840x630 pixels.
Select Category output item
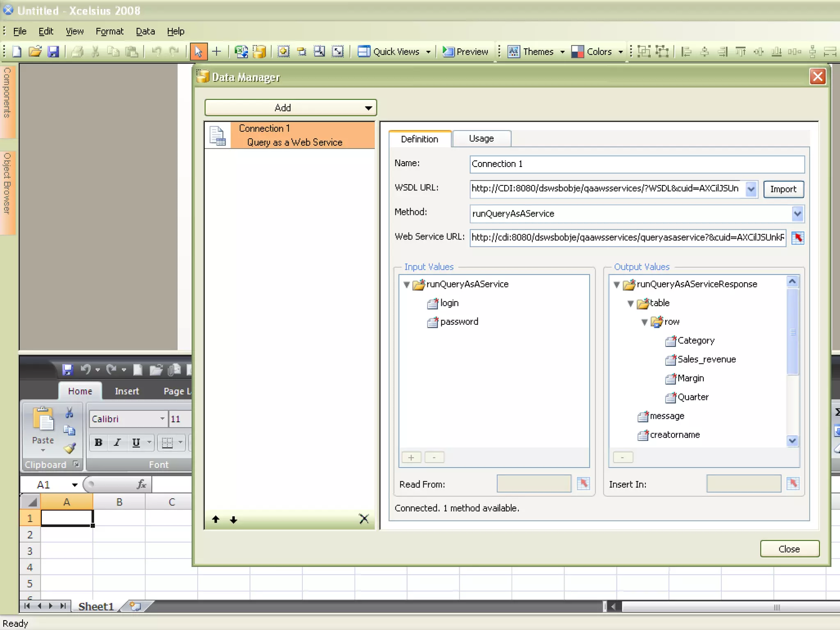coord(690,341)
